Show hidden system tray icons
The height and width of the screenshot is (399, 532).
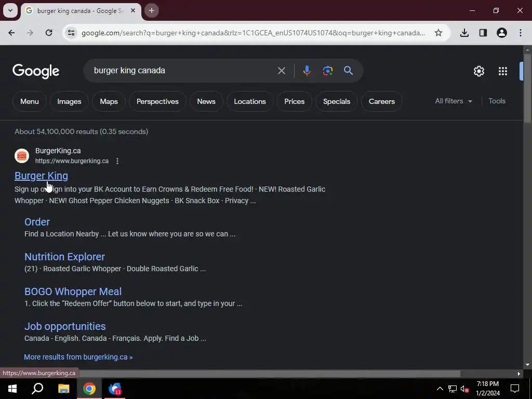(440, 389)
